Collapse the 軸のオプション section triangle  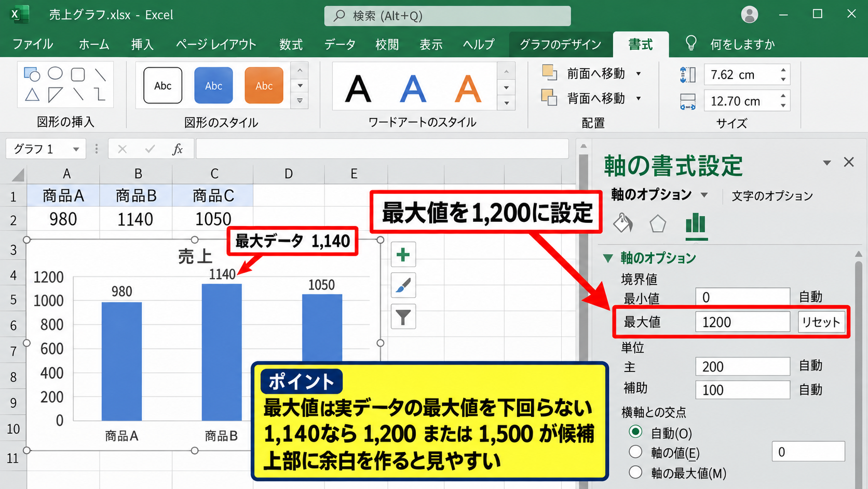(x=608, y=258)
